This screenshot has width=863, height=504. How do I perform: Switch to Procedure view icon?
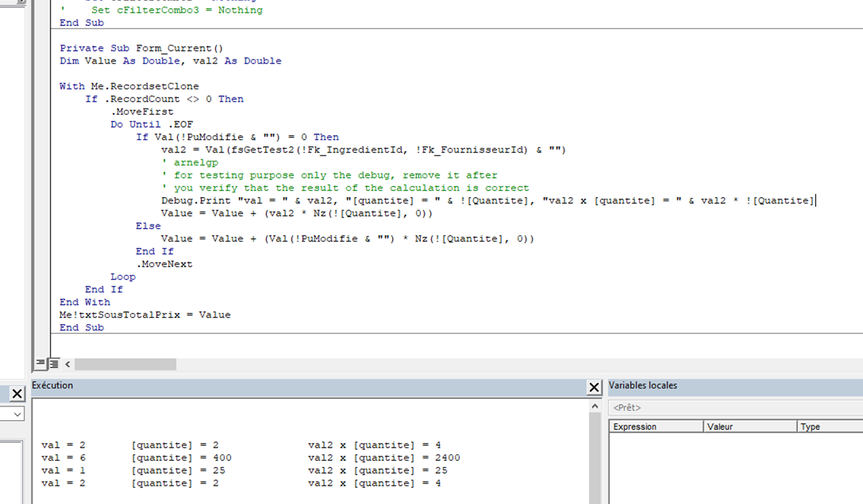(41, 364)
